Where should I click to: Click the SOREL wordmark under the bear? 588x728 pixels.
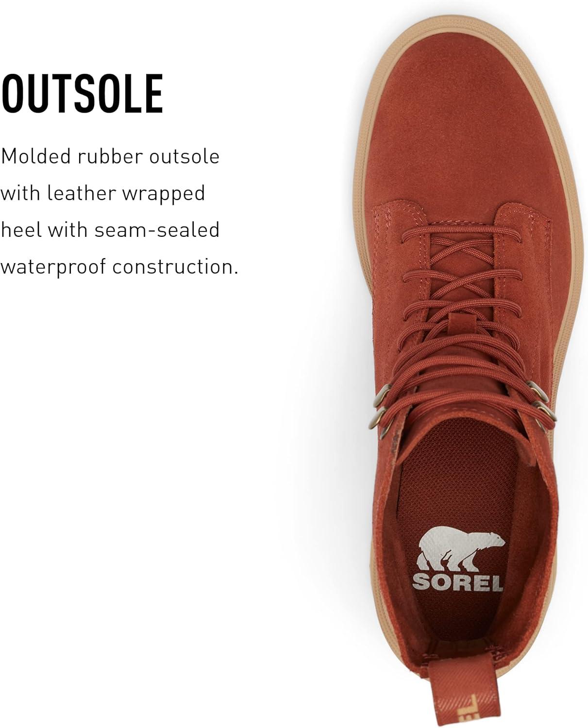click(457, 582)
